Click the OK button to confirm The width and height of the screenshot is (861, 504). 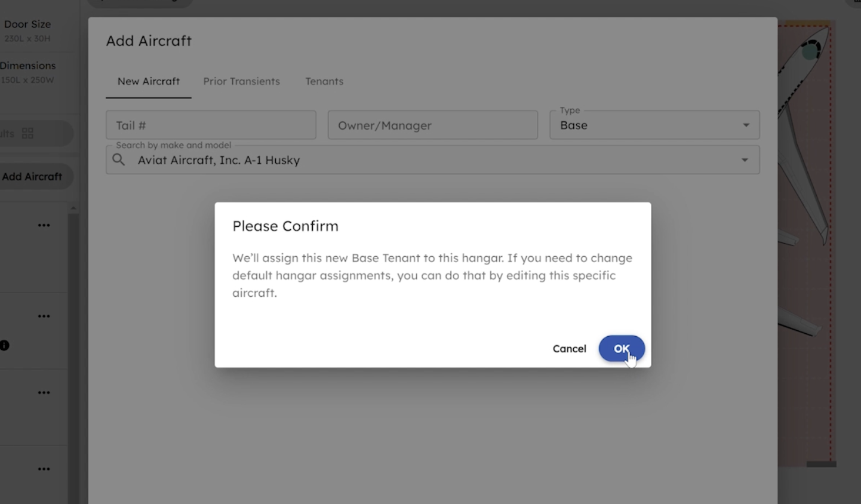point(621,349)
